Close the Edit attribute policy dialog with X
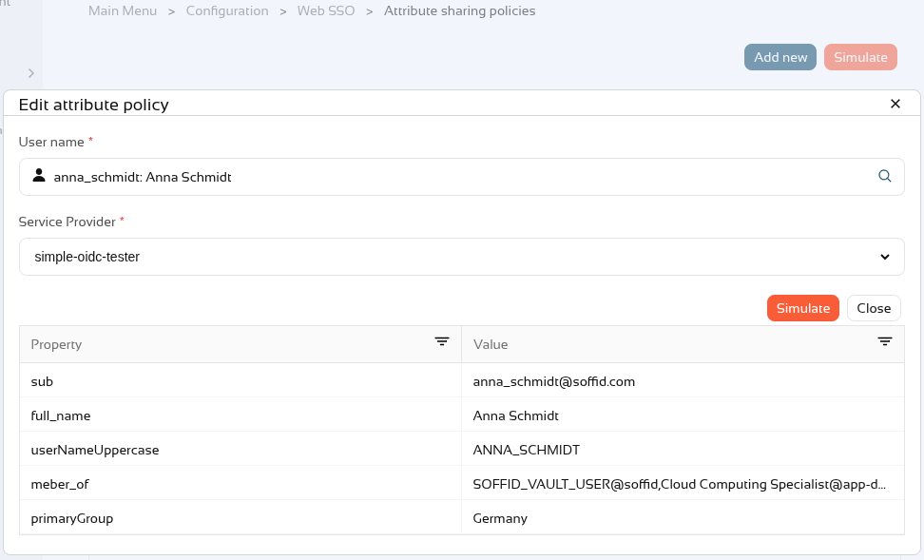This screenshot has height=560, width=924. point(895,104)
